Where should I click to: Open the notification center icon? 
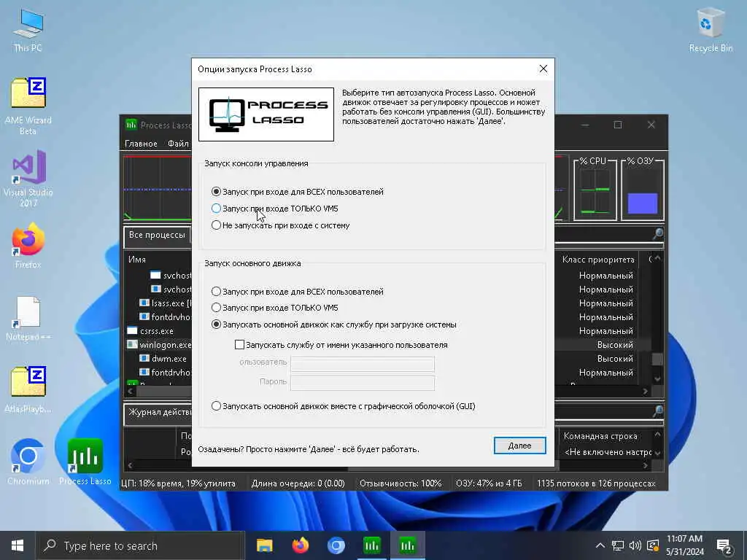tap(724, 545)
